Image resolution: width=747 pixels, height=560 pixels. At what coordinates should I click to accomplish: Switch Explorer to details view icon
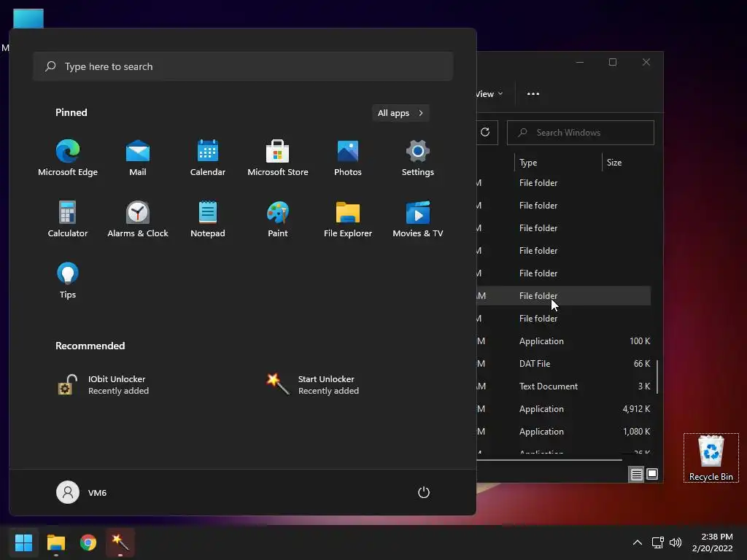636,474
